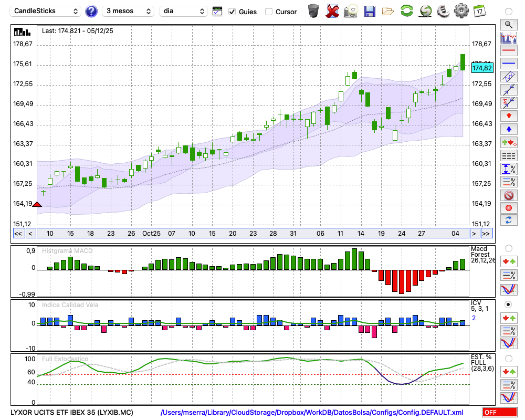Click the red X delete icon
The image size is (525, 420).
click(332, 11)
